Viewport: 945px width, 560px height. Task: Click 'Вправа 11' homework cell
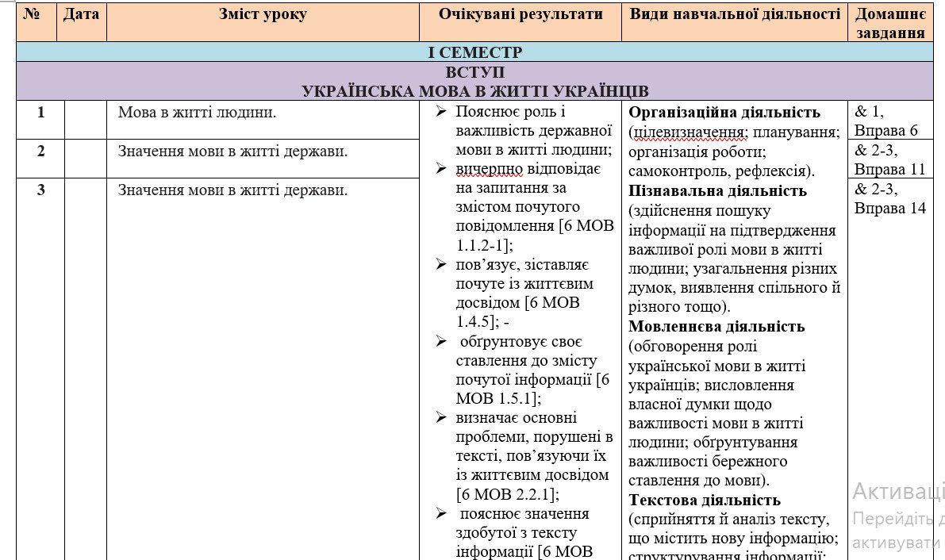coord(889,169)
